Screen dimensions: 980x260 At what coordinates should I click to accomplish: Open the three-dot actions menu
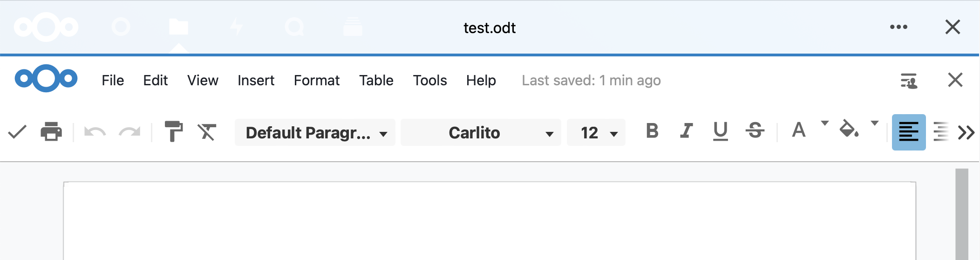898,27
